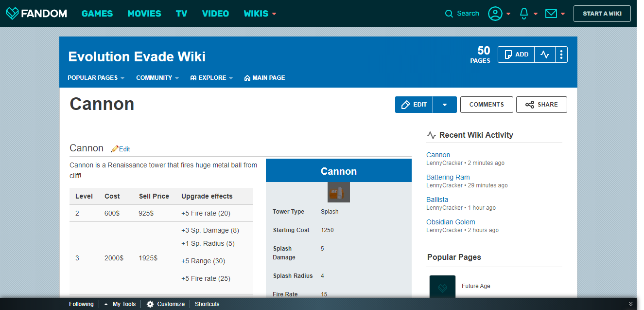Click the Future Age popular page link

click(476, 286)
